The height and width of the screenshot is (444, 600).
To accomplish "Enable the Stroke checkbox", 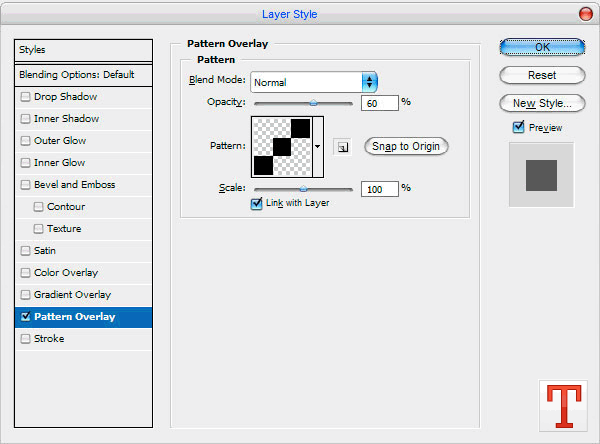I will (x=25, y=339).
